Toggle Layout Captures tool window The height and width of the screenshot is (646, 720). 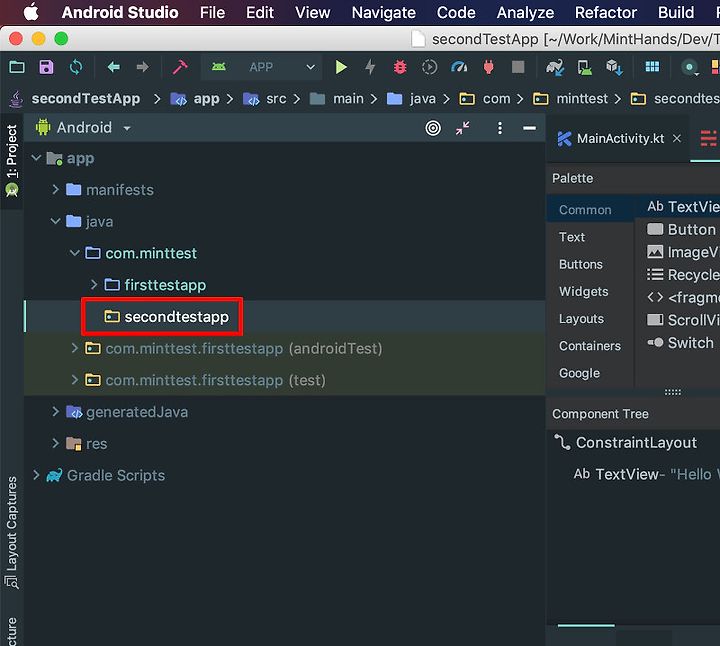[x=12, y=533]
